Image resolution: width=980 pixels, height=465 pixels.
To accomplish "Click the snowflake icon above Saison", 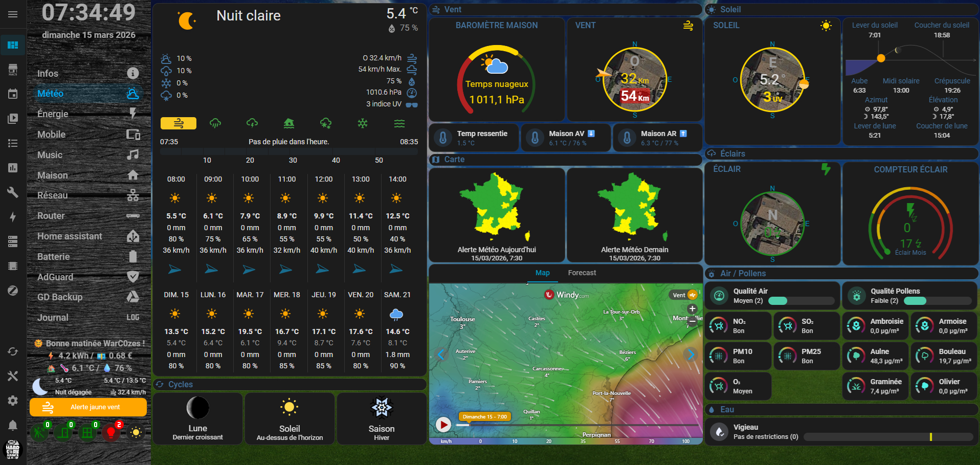I will pos(382,408).
